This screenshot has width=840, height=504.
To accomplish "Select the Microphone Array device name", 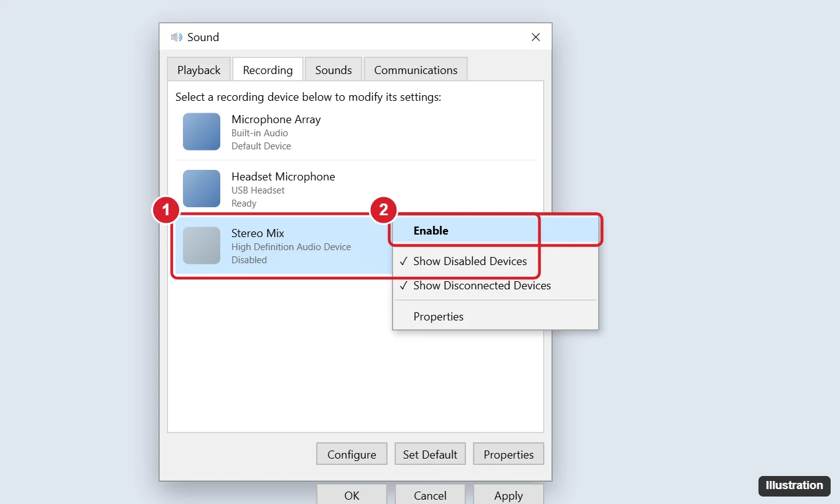I will [x=276, y=119].
